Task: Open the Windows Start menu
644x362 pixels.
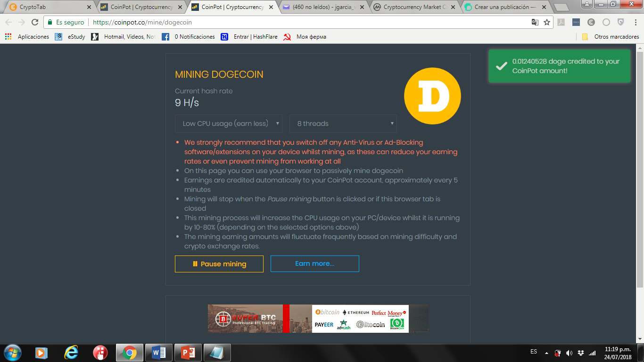Action: (12, 352)
